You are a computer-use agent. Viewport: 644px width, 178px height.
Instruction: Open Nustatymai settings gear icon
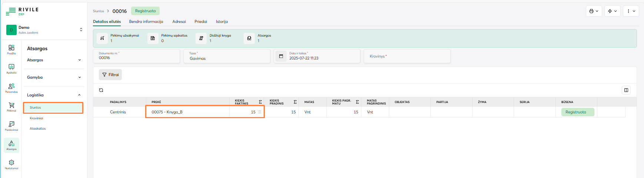(11, 164)
